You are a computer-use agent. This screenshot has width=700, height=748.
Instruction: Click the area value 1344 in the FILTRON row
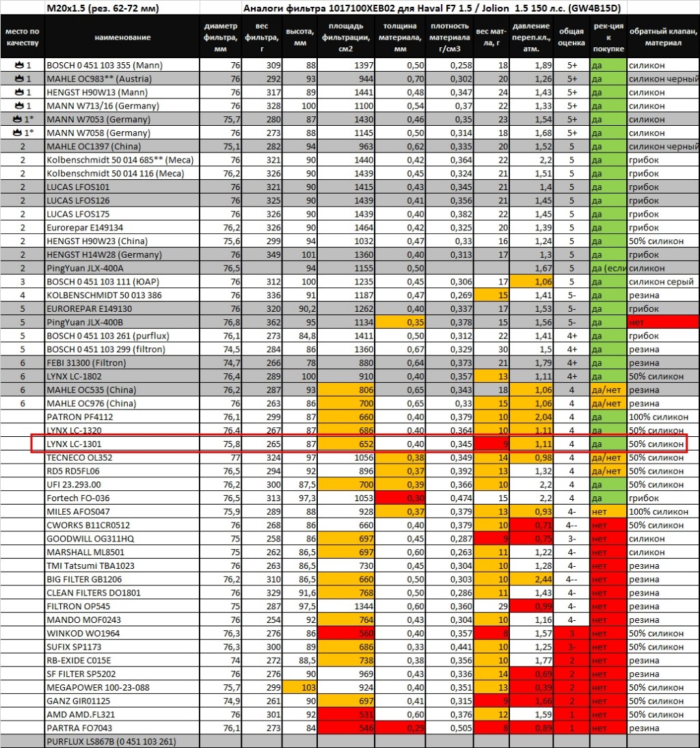click(346, 606)
